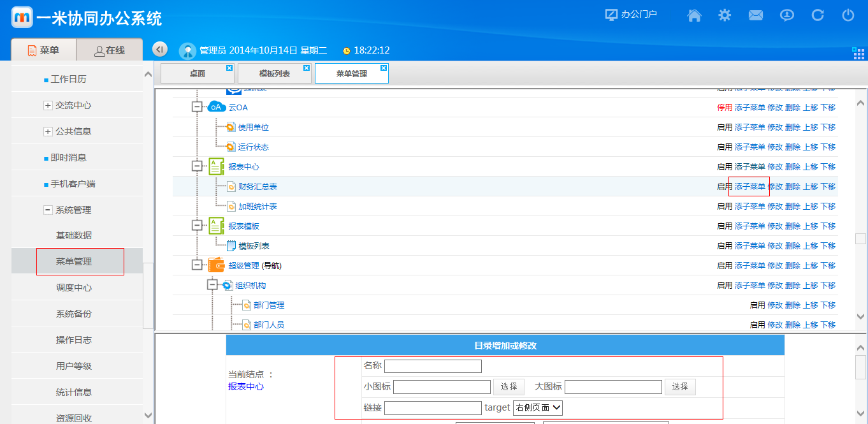Click the power logout icon in header

[x=848, y=15]
